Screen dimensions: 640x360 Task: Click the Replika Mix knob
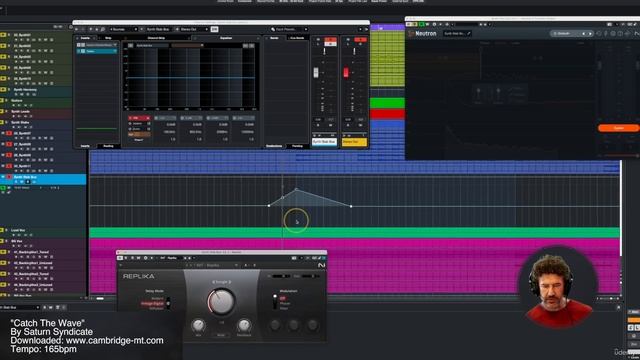(x=198, y=325)
